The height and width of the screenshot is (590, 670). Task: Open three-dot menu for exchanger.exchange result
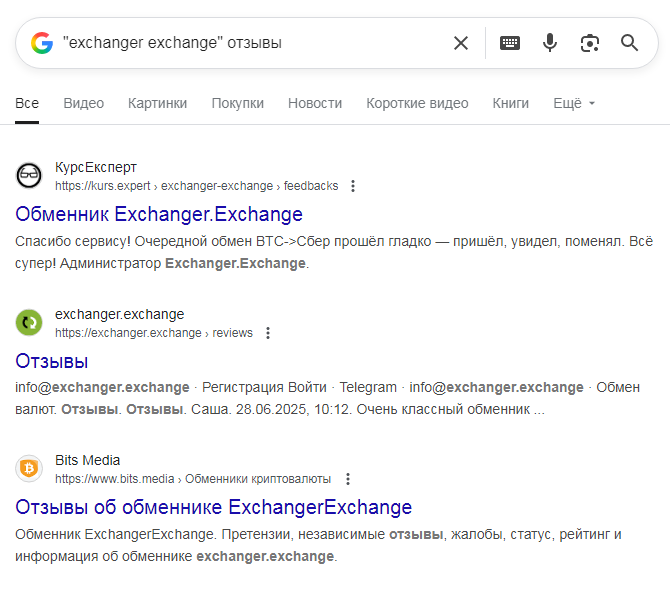(x=267, y=333)
